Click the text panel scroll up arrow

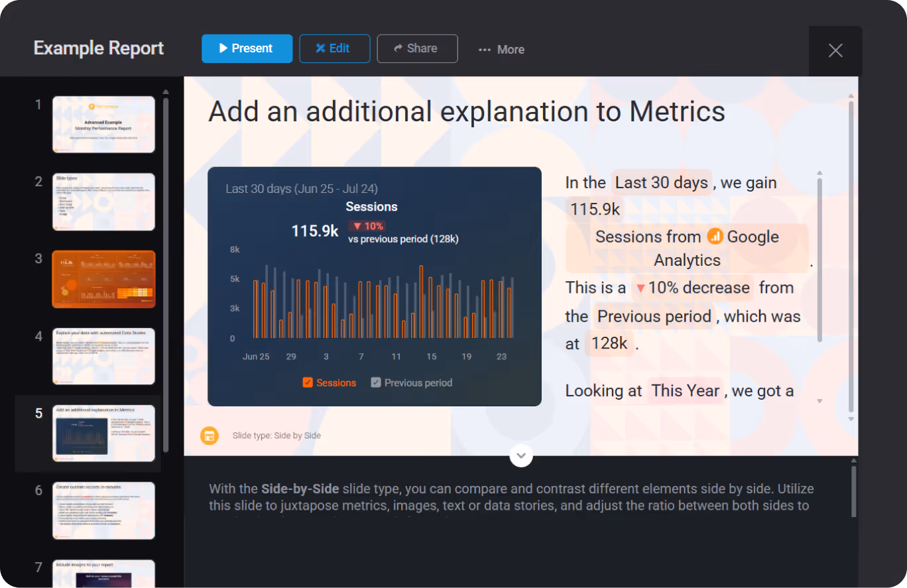820,173
